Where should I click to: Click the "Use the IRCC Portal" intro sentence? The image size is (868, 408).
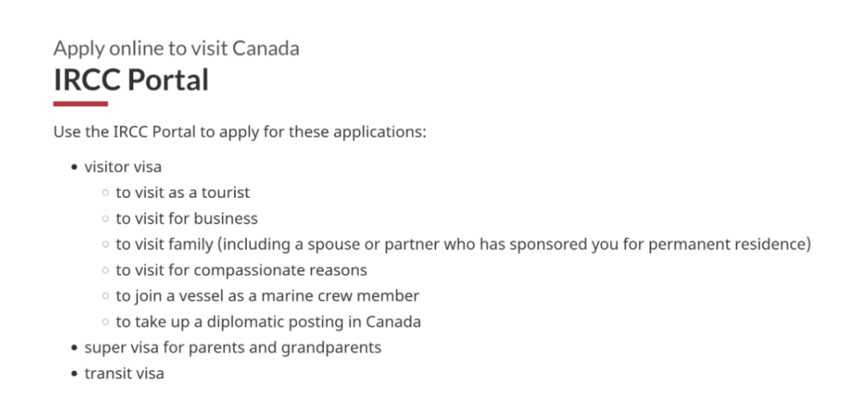click(x=240, y=132)
